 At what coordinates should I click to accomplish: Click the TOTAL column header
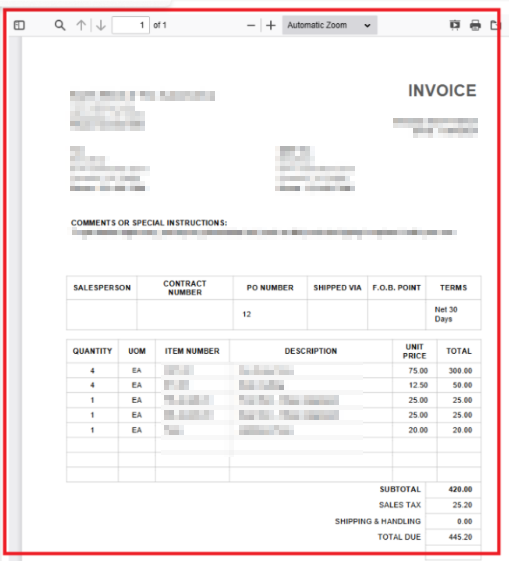point(459,351)
